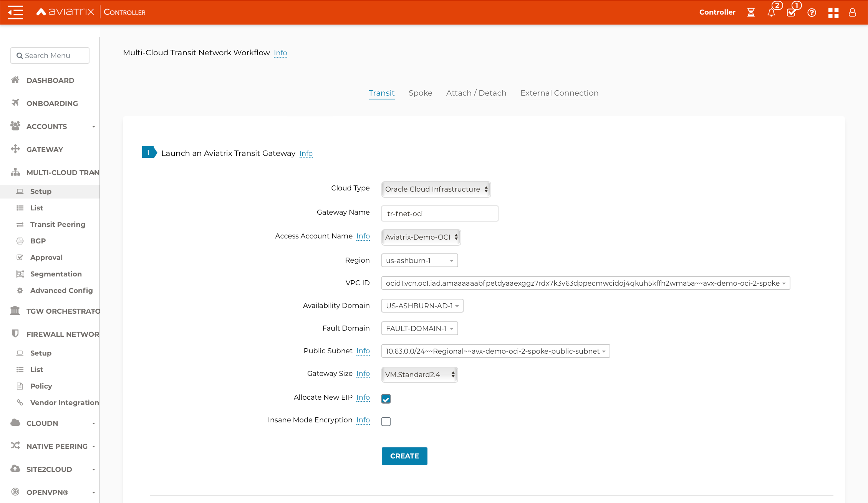Open the Region dropdown us-ashburn-1
This screenshot has width=868, height=503.
point(419,260)
